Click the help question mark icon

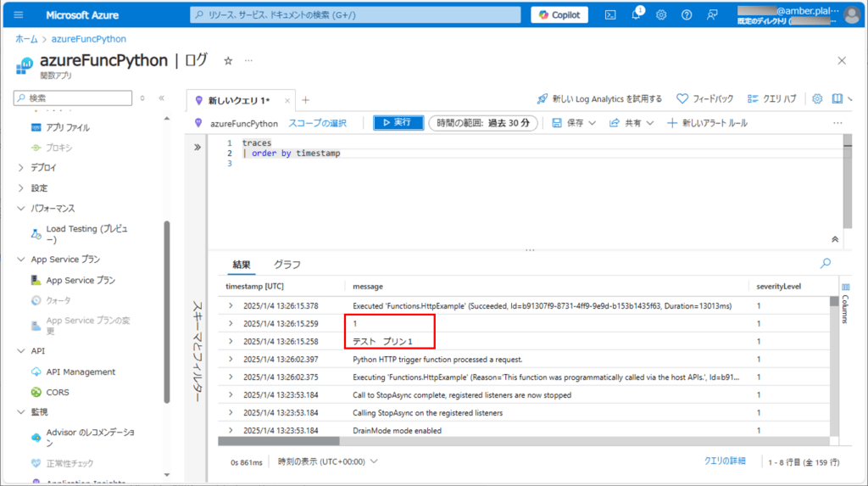687,15
